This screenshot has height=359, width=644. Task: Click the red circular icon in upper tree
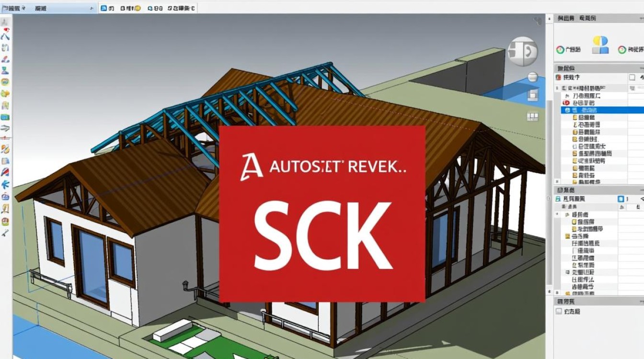pos(566,103)
